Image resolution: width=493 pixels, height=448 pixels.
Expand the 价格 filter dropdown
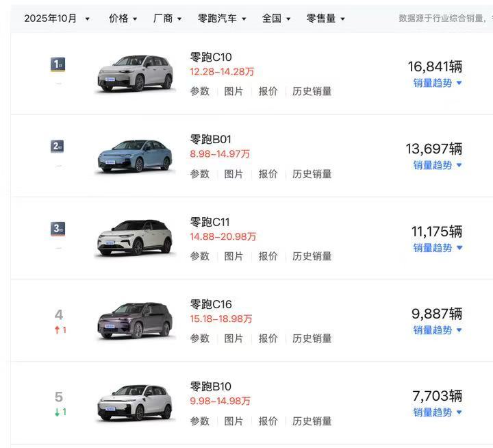[x=123, y=18]
